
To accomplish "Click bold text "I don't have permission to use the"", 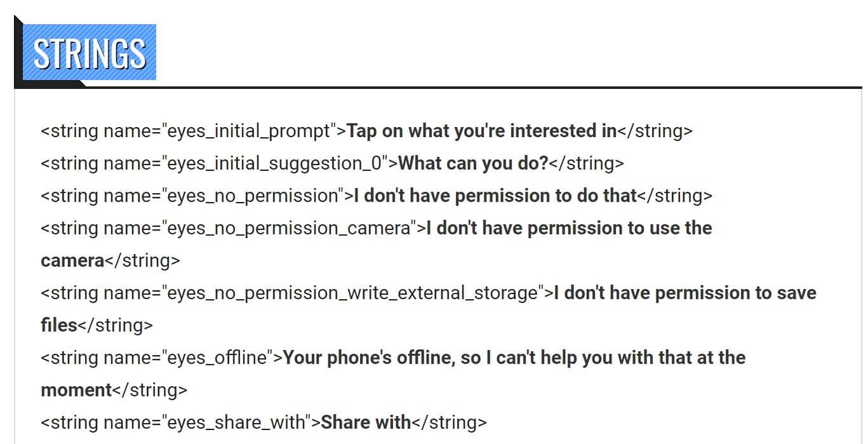I will (x=569, y=228).
